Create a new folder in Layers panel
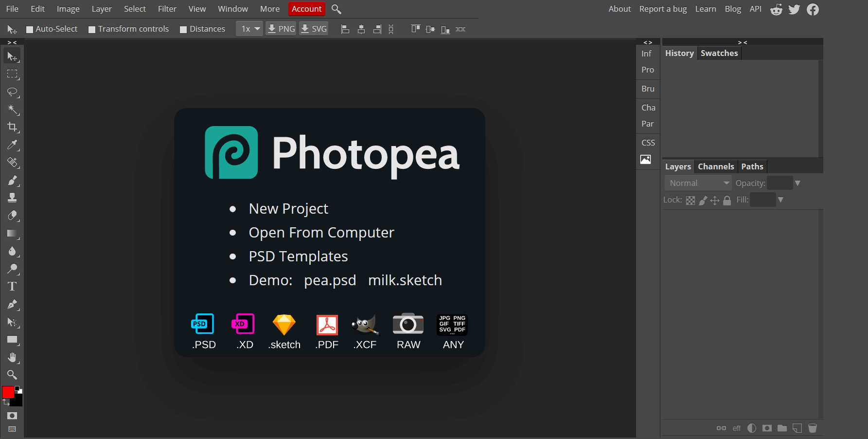The height and width of the screenshot is (439, 868). click(782, 428)
